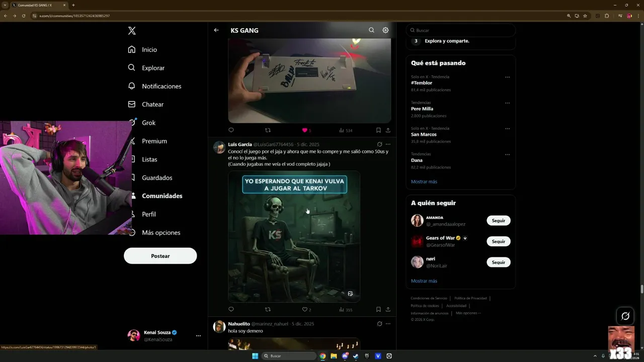
Task: Click the Notificaciones bell icon
Action: click(132, 86)
